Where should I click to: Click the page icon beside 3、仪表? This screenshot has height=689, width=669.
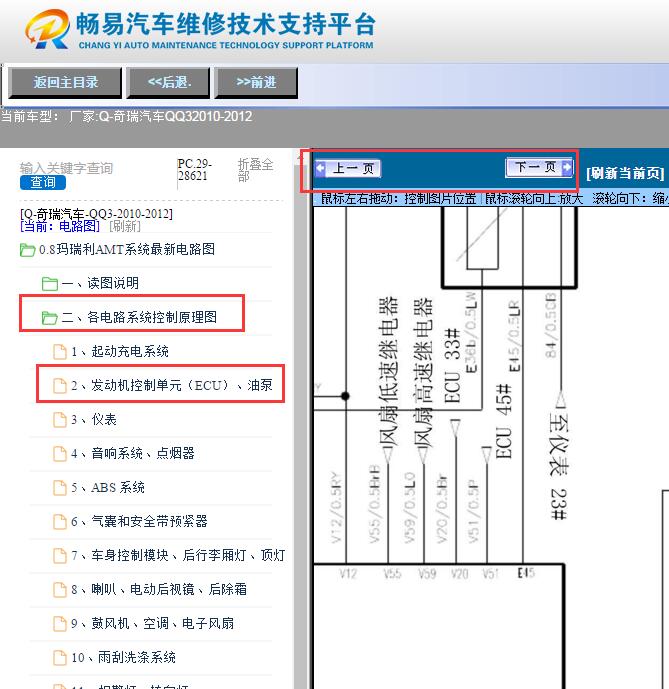(60, 420)
